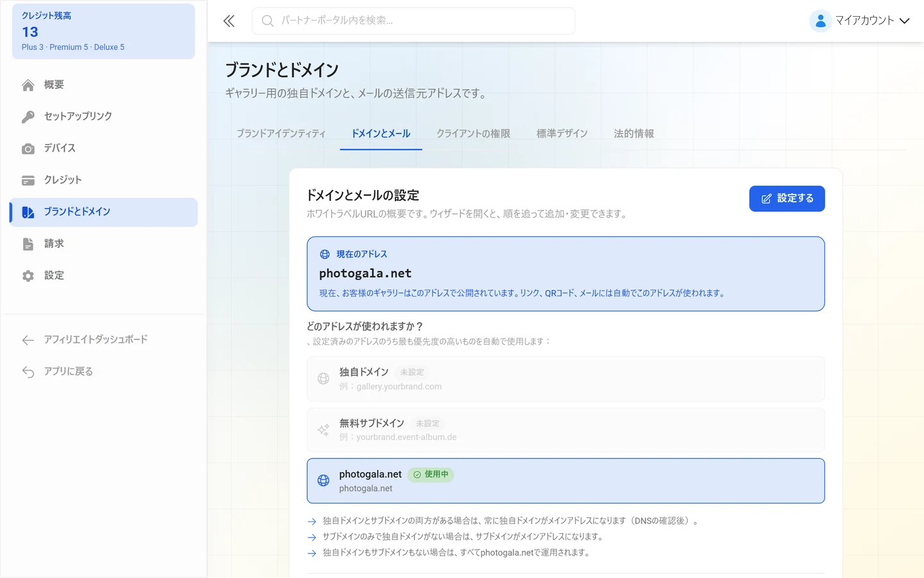
Task: Go to アフィリエイトダッシュボード
Action: point(103,340)
